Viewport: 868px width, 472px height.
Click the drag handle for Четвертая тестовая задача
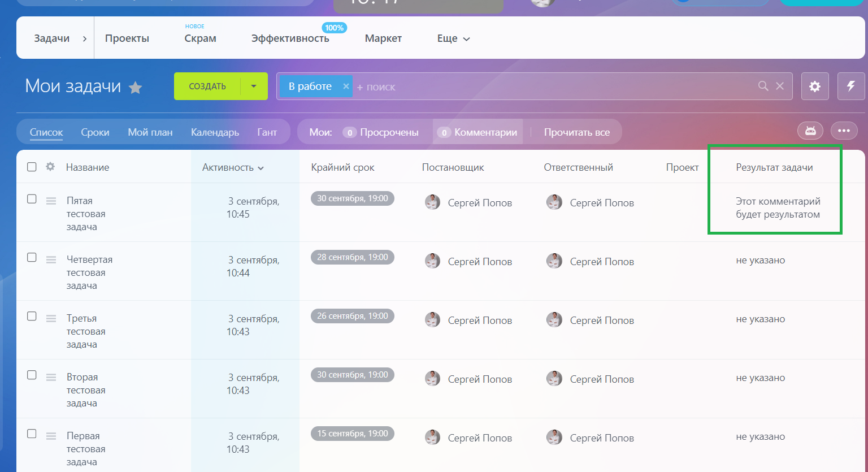click(x=51, y=259)
